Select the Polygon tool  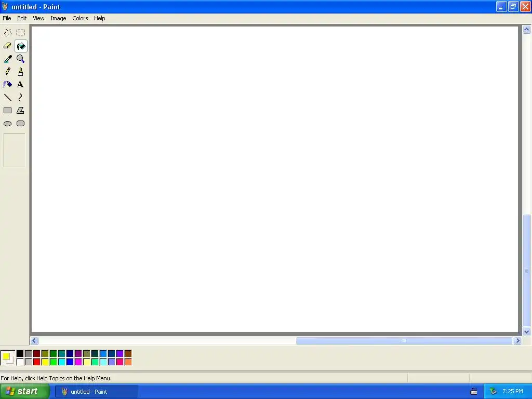click(x=21, y=111)
